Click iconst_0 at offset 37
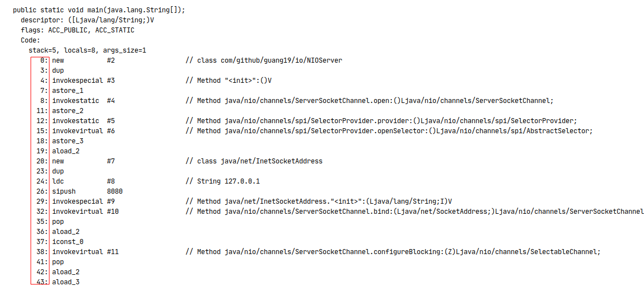This screenshot has width=644, height=286. tap(66, 242)
